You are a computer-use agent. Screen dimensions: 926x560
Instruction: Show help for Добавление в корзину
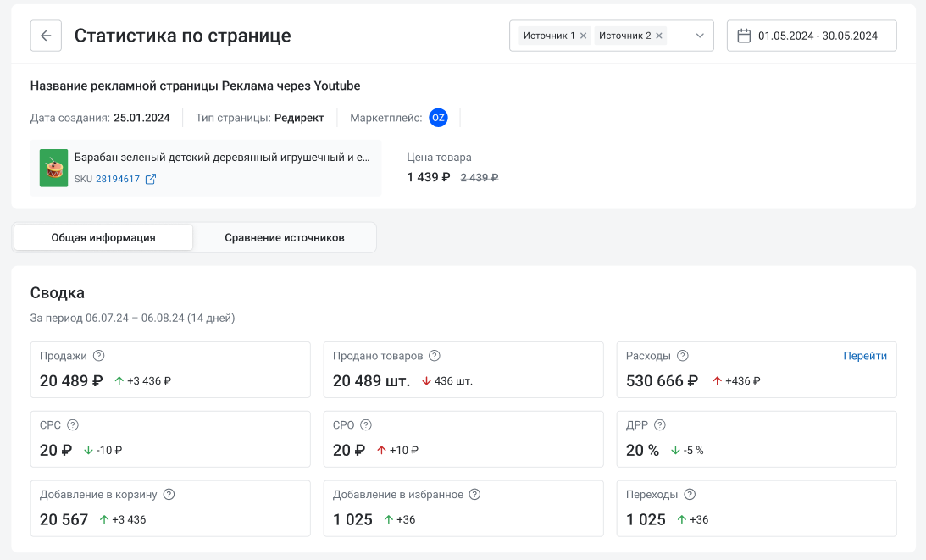tap(169, 495)
